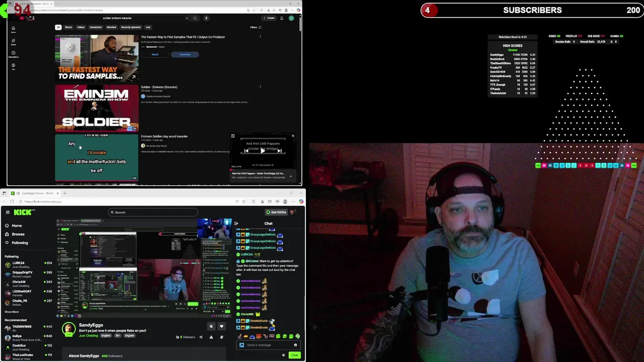Click the Kick logo
Screen dimensions: 644x362
24,212
